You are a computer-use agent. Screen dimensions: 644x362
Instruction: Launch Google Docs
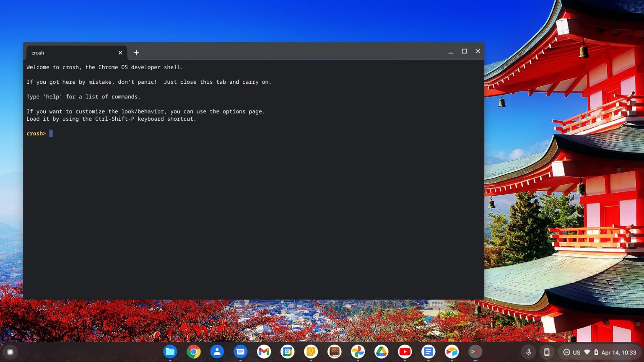pos(428,352)
